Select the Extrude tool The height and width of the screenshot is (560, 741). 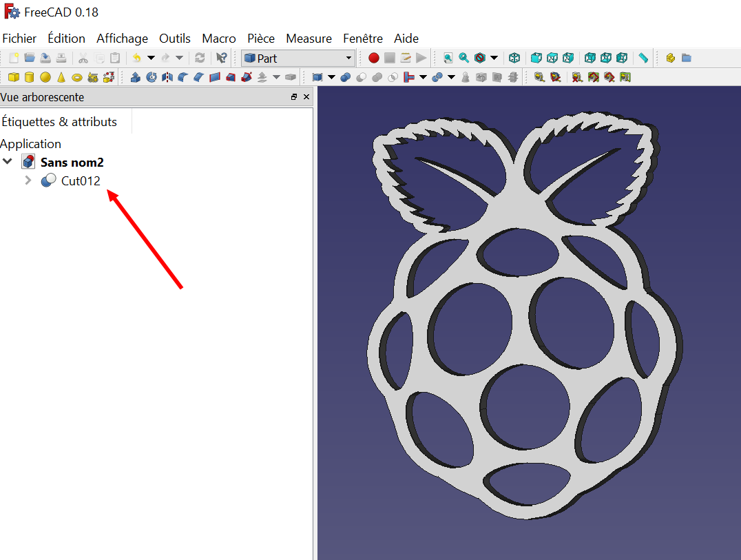pos(136,77)
